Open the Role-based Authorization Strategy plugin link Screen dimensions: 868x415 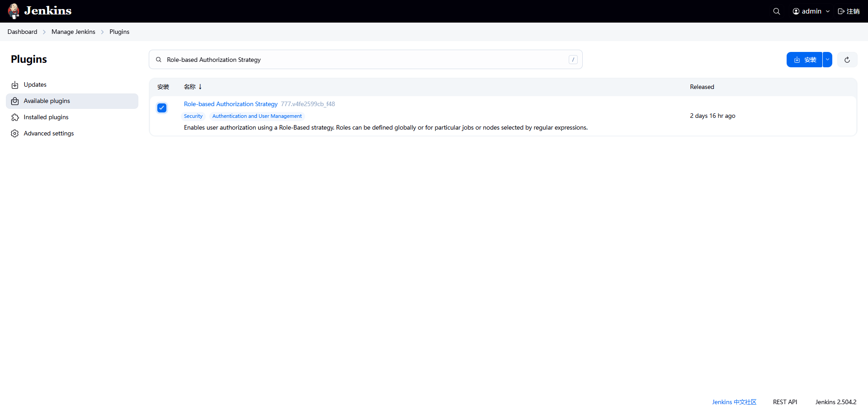pyautogui.click(x=231, y=104)
